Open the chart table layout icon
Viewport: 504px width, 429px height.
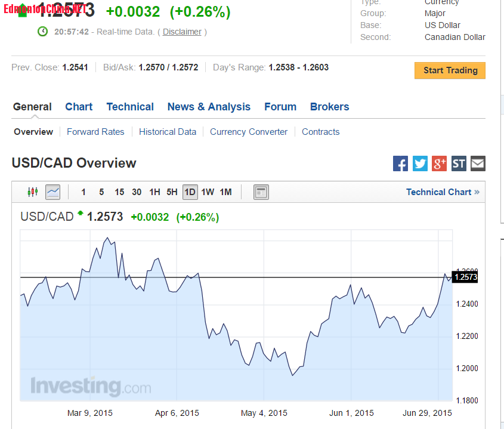pos(261,192)
